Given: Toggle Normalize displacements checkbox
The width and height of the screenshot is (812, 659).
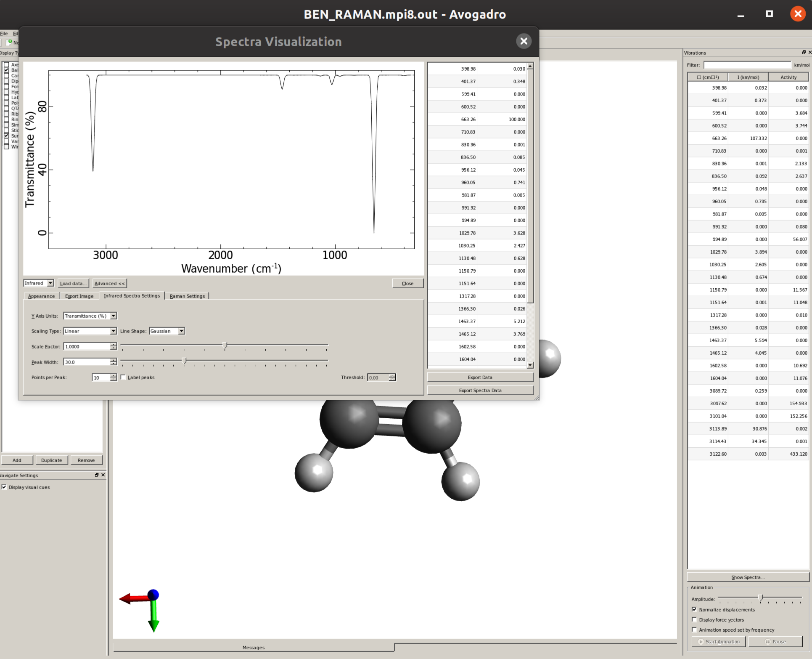Looking at the screenshot, I should 694,609.
